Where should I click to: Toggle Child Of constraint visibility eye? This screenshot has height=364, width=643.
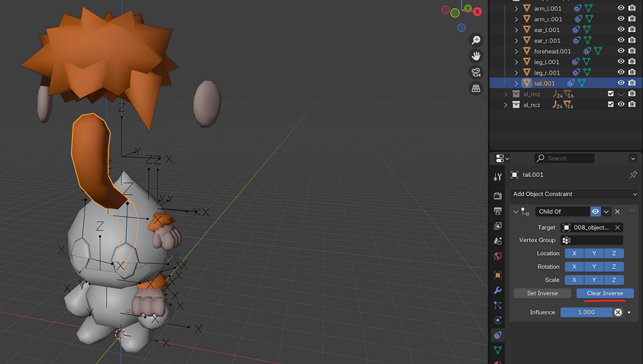595,212
